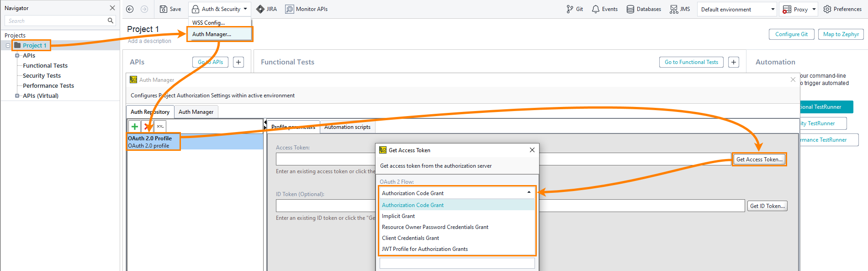
Task: Click the XY rename profile icon
Action: (160, 127)
